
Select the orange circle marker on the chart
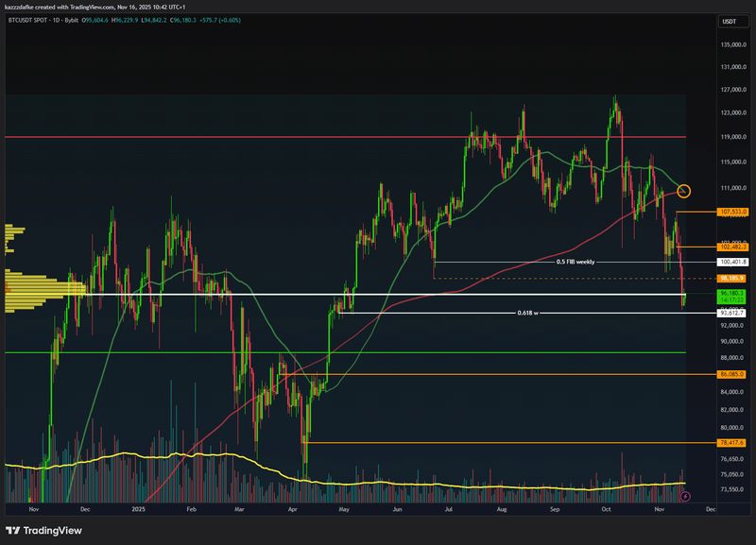pos(683,192)
